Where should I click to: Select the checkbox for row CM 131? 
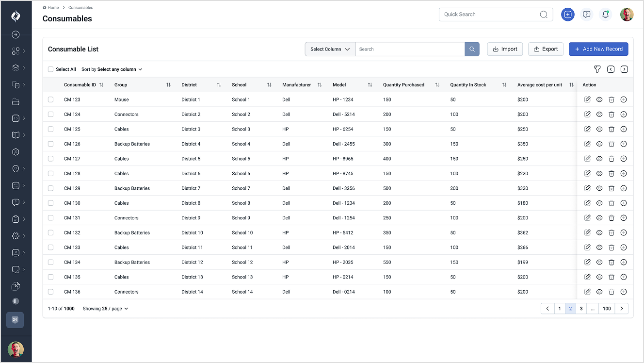click(x=51, y=218)
